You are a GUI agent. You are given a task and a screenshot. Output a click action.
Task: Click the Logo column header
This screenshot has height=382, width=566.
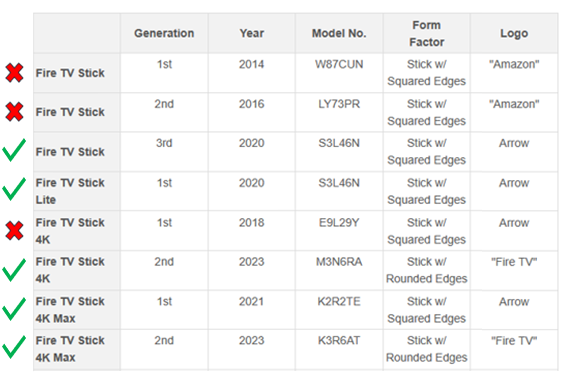tap(514, 33)
